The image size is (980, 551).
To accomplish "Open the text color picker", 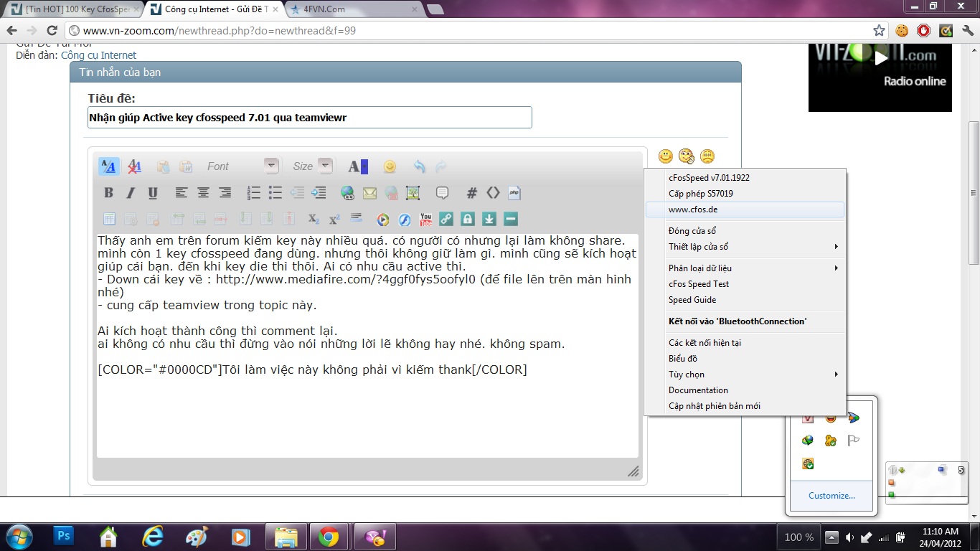I will point(357,166).
